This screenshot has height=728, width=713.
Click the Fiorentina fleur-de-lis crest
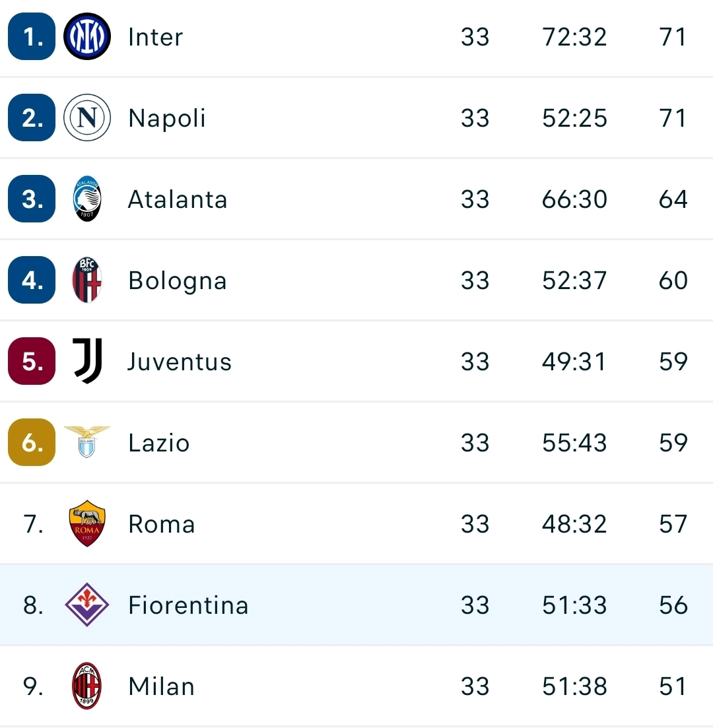(86, 605)
